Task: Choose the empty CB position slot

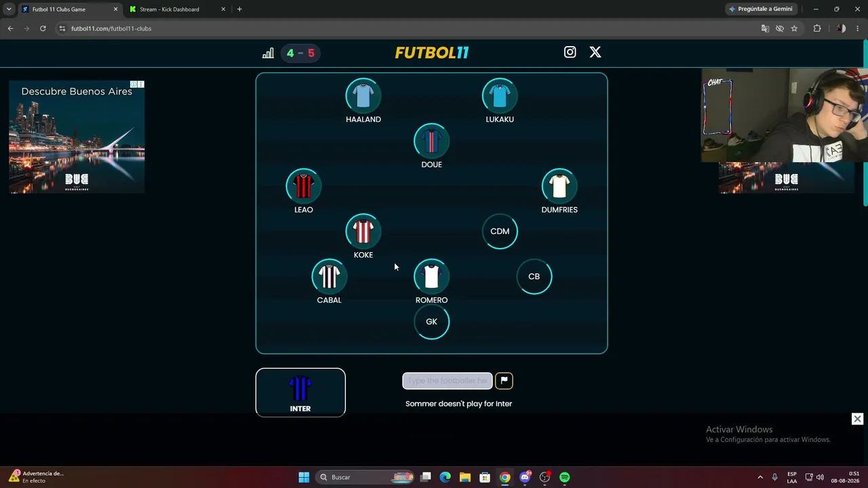Action: click(534, 277)
